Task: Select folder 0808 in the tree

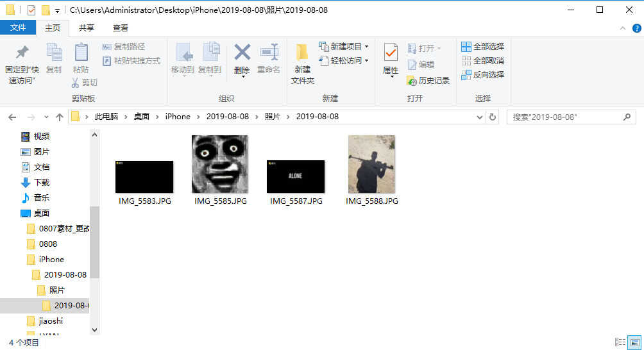Action: coord(42,244)
